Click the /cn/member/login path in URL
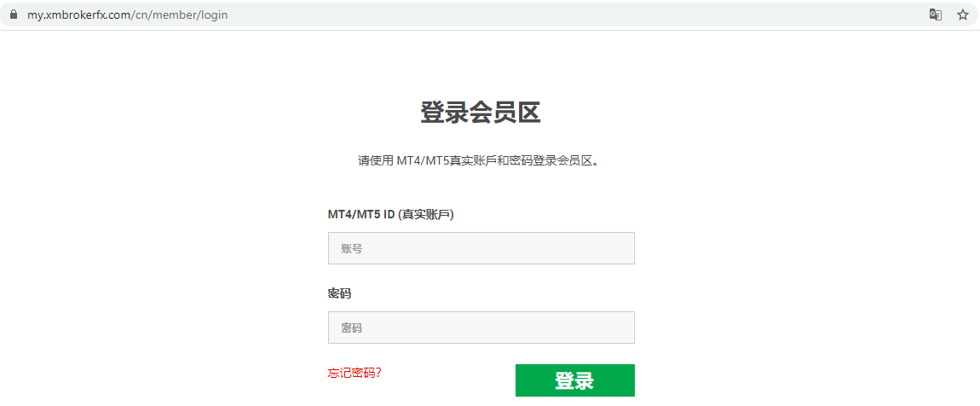This screenshot has height=406, width=980. pos(181,14)
